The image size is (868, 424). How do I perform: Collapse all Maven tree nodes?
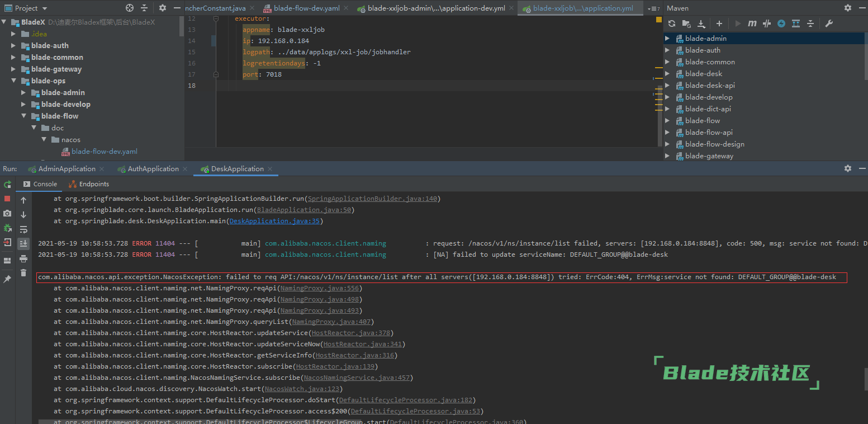(x=810, y=23)
